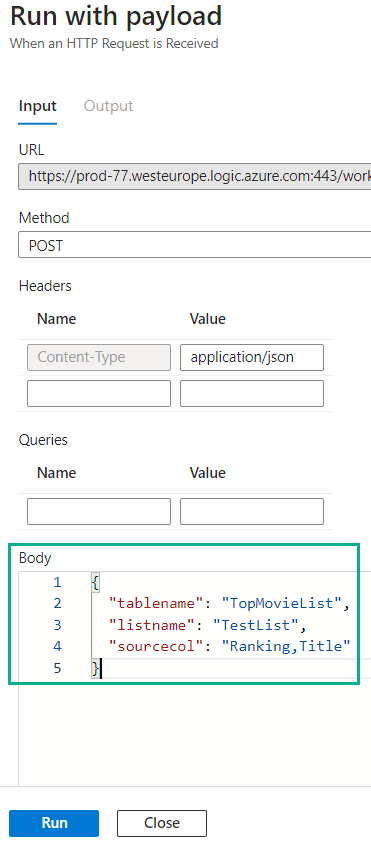Click the URL label
The height and width of the screenshot is (845, 371).
(31, 149)
